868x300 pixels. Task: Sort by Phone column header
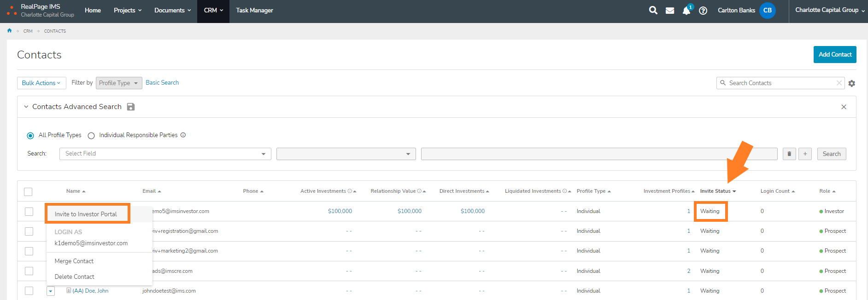coord(253,191)
